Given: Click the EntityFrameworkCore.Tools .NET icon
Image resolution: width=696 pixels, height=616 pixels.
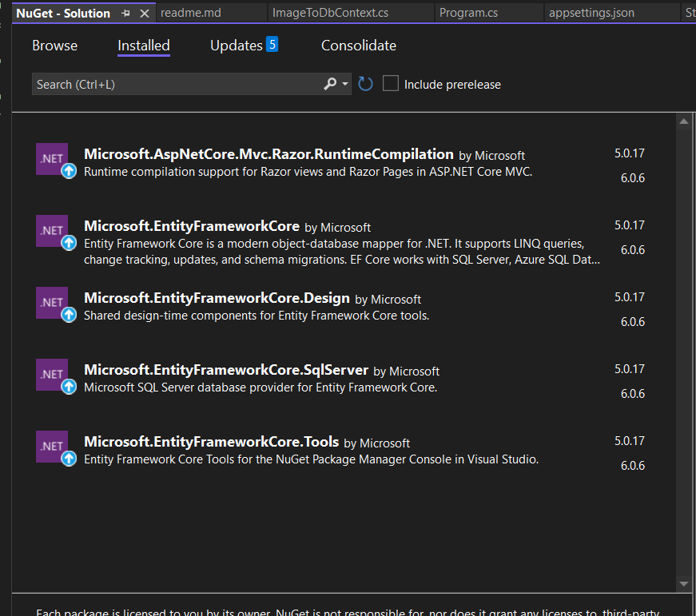Looking at the screenshot, I should 52,447.
